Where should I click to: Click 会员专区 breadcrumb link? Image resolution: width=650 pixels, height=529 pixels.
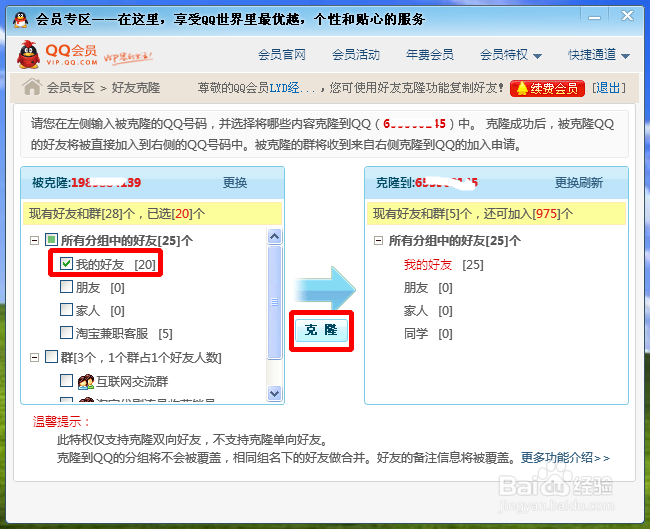pos(71,87)
